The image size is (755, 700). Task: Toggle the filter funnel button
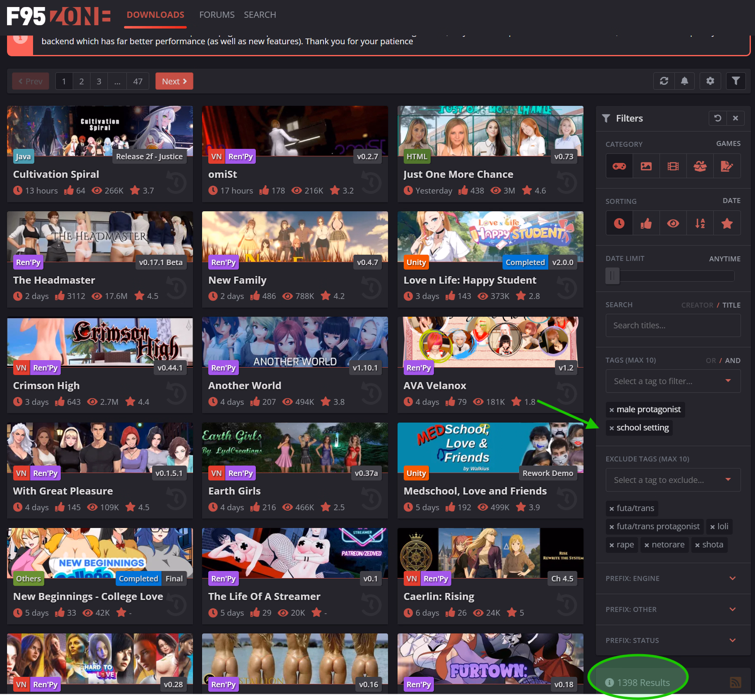[736, 81]
